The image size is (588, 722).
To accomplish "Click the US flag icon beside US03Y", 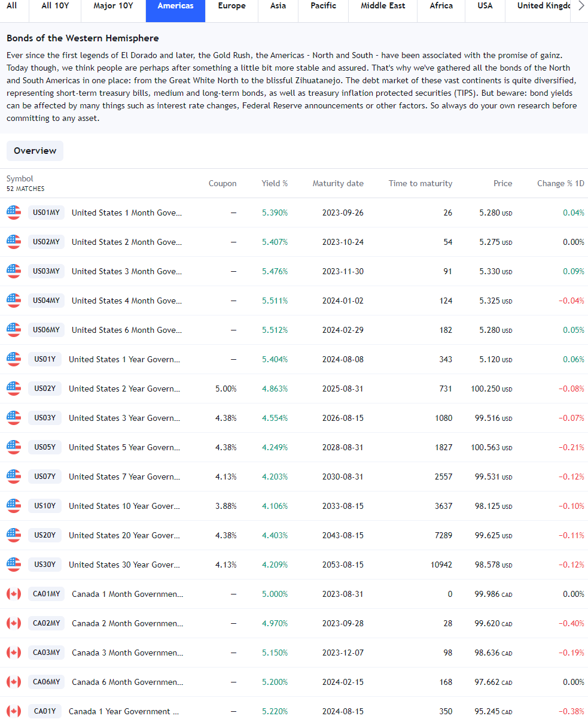I will (x=14, y=418).
